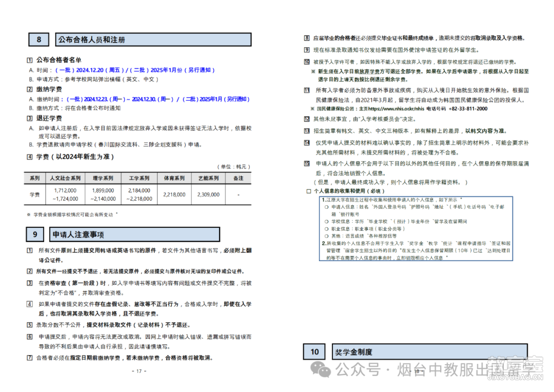Click the fee cell "2,309,000"
This screenshot has height=392, width=554.
click(x=208, y=194)
